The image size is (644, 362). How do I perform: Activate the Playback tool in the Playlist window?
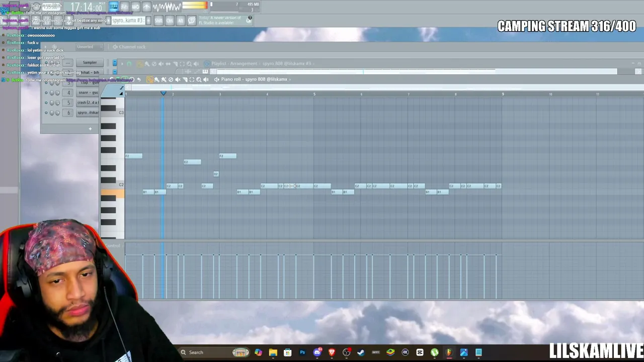pyautogui.click(x=196, y=64)
